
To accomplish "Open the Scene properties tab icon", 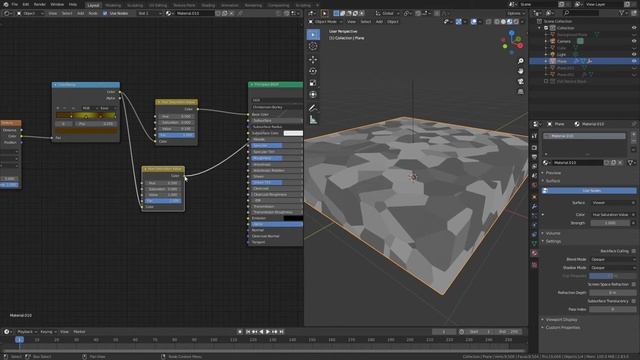I will [534, 176].
